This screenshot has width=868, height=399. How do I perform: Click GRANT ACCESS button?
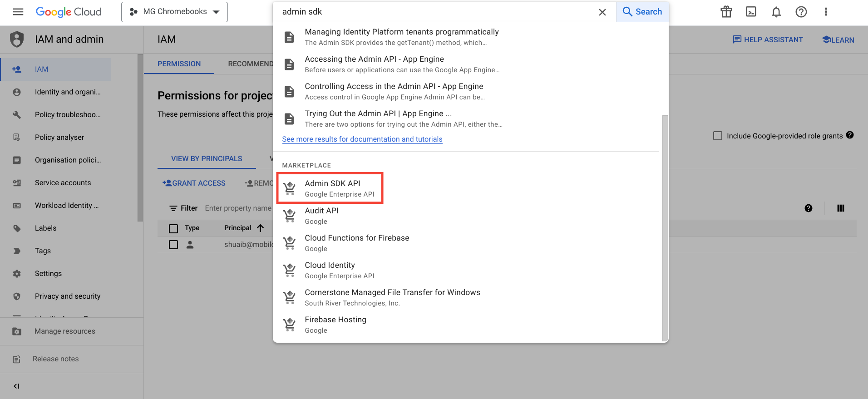tap(194, 183)
